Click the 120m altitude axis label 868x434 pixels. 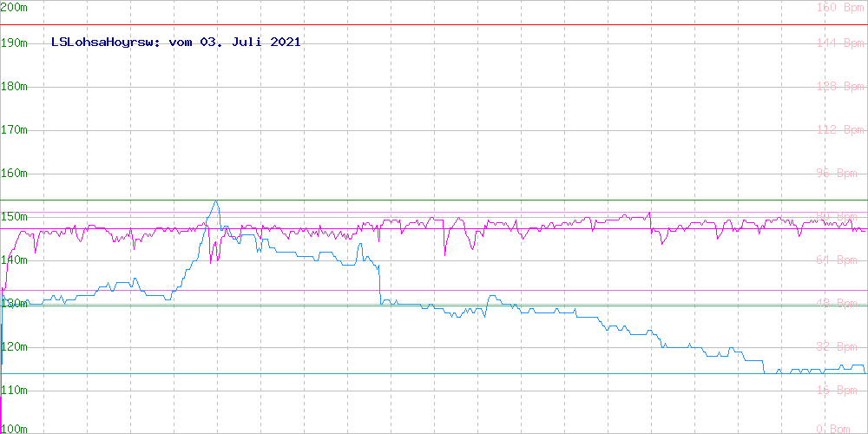[x=15, y=346]
